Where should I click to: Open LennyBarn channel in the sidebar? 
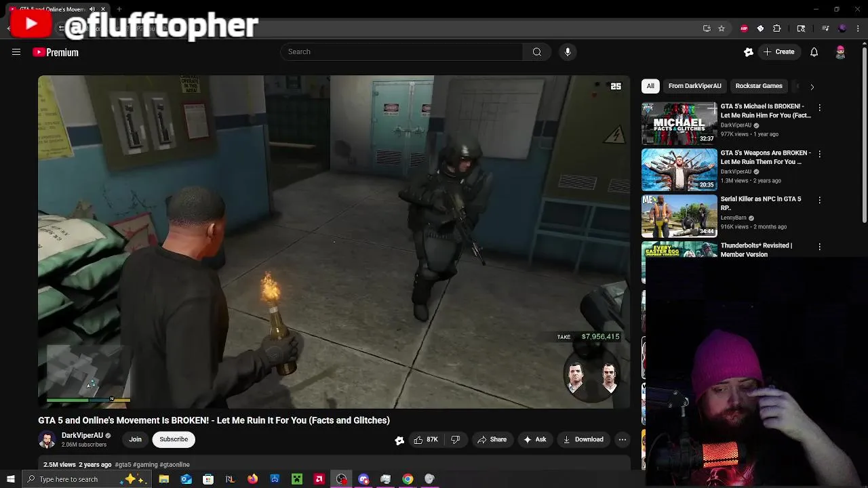733,218
